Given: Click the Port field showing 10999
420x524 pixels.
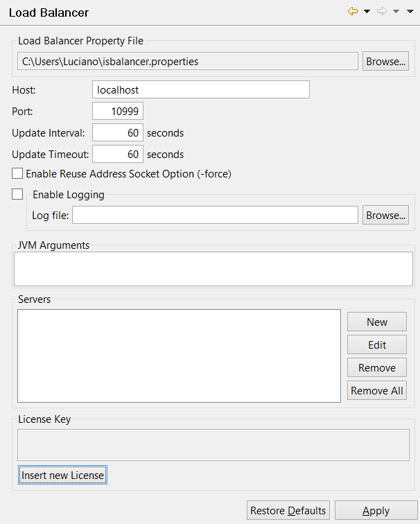Looking at the screenshot, I should tap(118, 112).
